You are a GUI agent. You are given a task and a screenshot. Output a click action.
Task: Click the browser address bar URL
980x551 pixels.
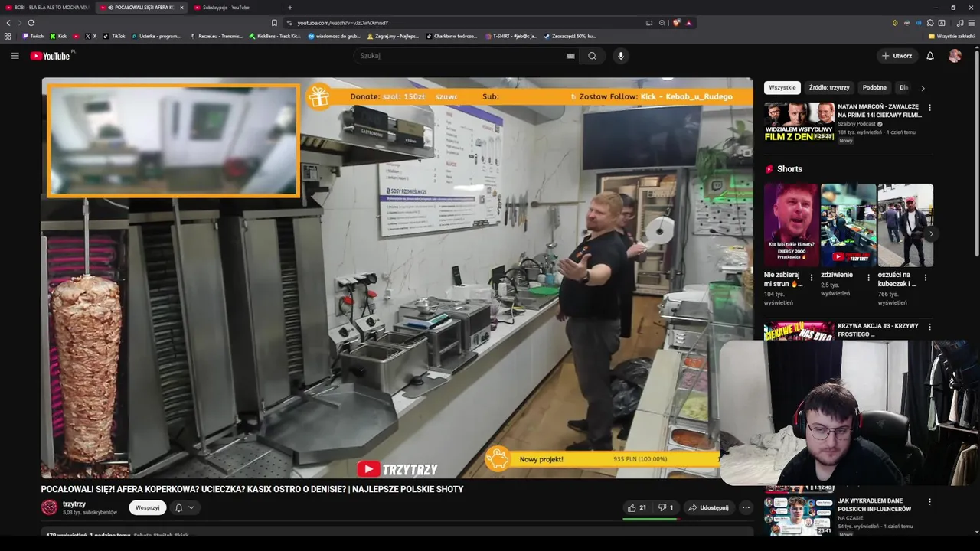coord(342,23)
